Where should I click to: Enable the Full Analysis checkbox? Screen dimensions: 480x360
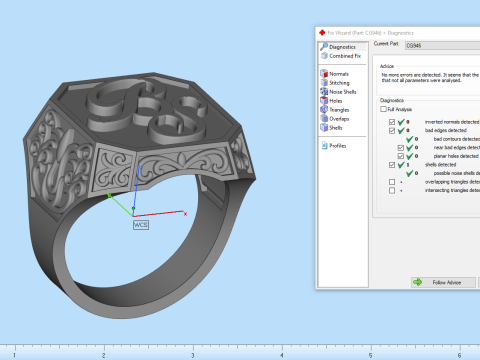pos(383,109)
